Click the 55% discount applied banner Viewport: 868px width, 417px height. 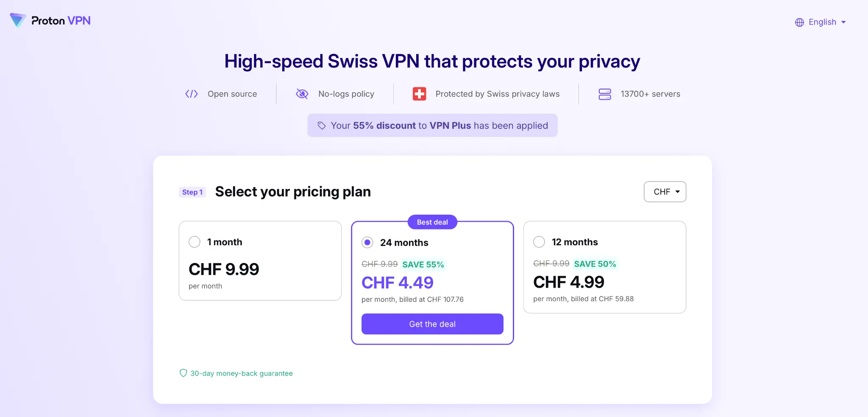pyautogui.click(x=432, y=125)
